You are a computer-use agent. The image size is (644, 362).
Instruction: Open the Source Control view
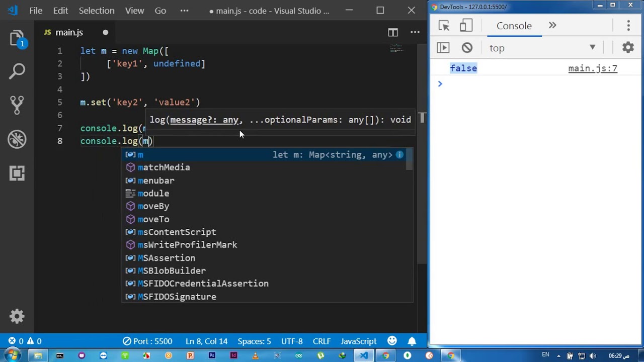tap(17, 104)
